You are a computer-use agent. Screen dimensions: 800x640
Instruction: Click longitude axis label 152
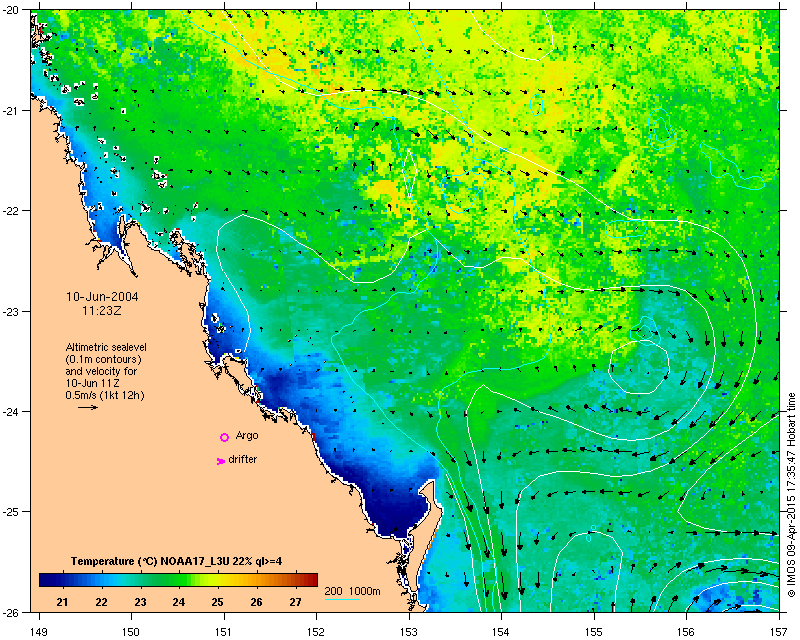point(316,632)
